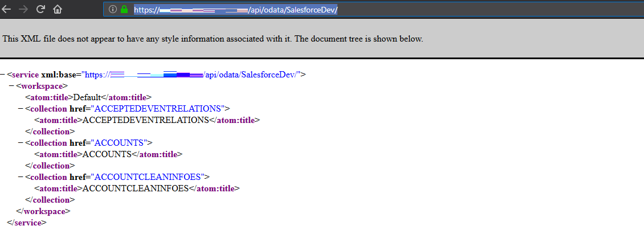Click the ACCOUNTCLEANINFOES atom:title text
Image resolution: width=644 pixels, height=234 pixels.
tap(136, 188)
